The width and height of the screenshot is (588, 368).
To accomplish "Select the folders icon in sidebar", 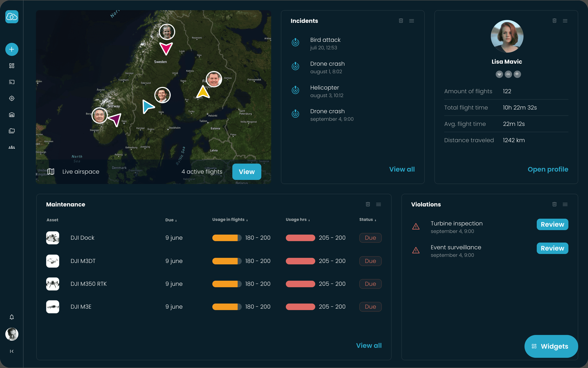I will point(12,131).
